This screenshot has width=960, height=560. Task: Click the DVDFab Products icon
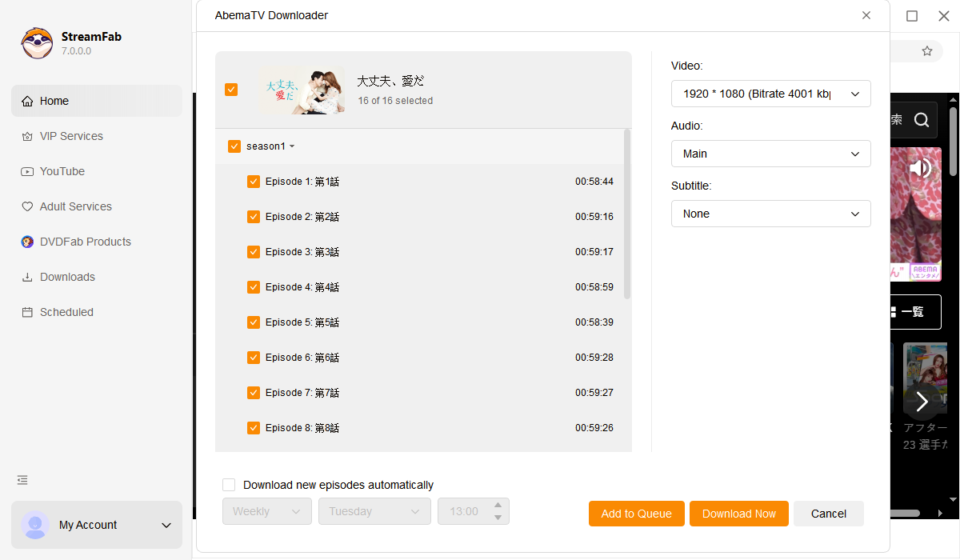27,242
